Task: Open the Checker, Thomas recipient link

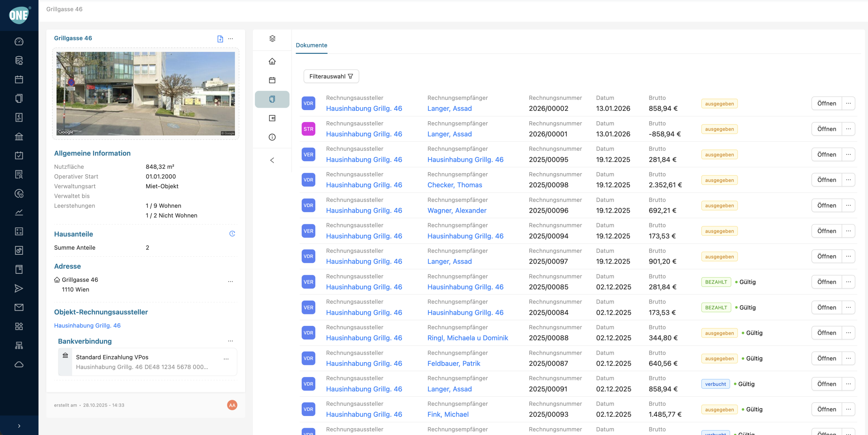Action: (454, 185)
